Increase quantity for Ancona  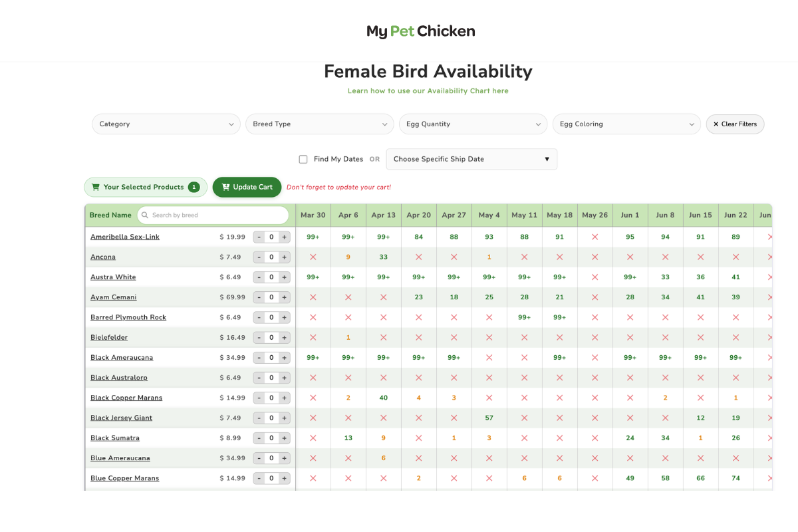coord(284,257)
